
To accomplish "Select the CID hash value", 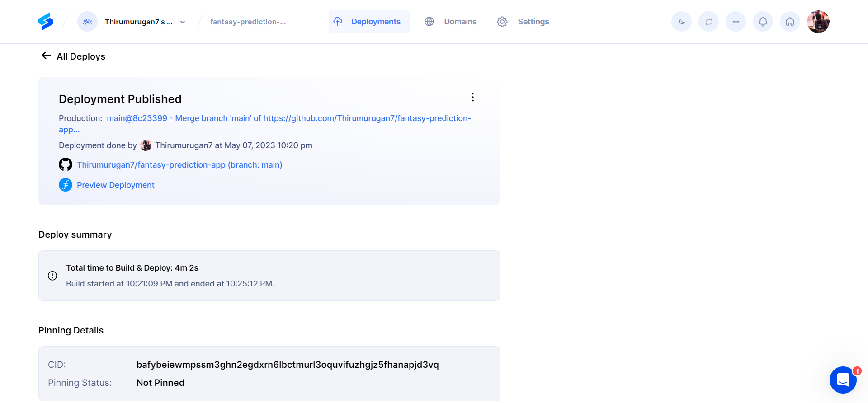I will [288, 365].
